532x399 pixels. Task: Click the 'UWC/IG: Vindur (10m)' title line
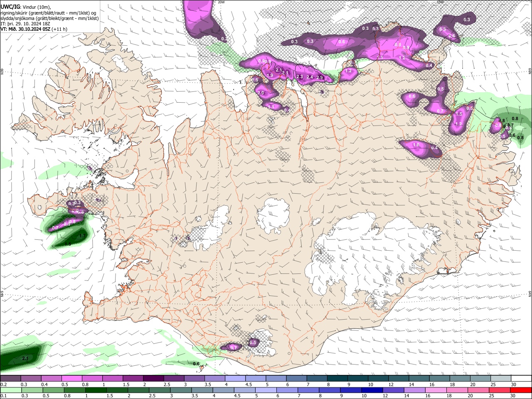point(26,7)
